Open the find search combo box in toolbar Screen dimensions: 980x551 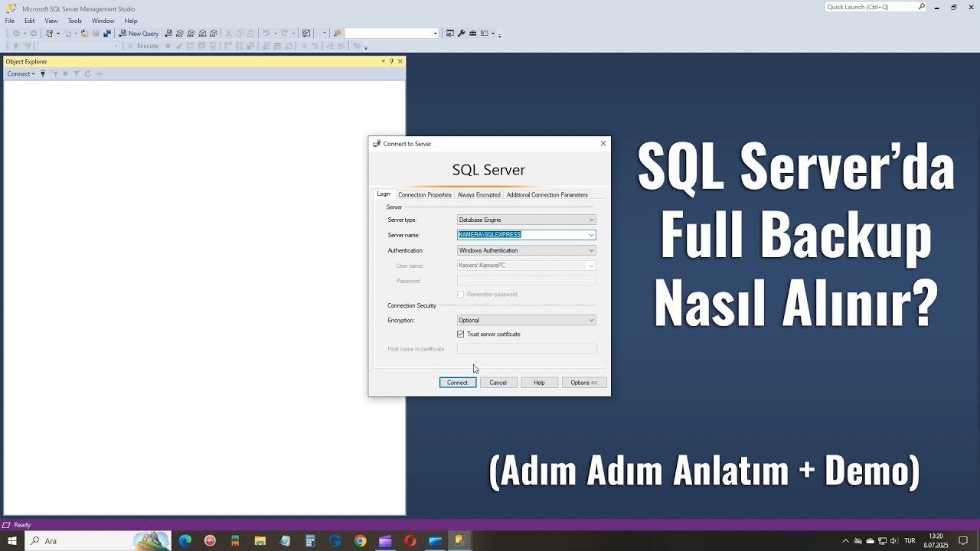coord(391,34)
